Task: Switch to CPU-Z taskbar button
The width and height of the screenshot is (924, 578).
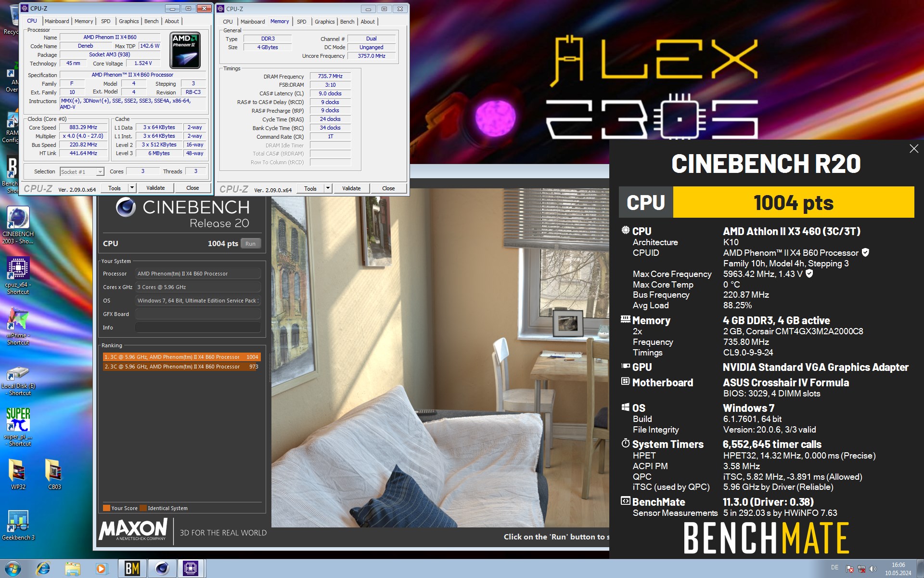Action: tap(191, 569)
